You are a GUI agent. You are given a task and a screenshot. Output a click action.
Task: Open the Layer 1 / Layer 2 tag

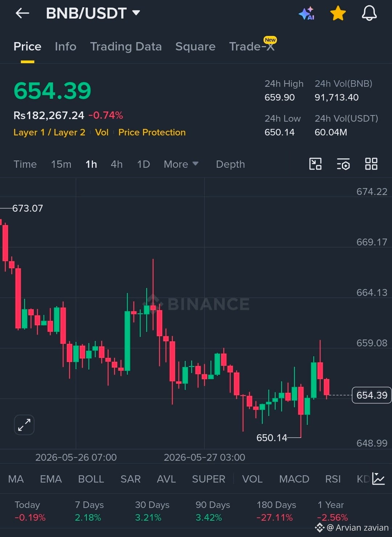pos(49,133)
